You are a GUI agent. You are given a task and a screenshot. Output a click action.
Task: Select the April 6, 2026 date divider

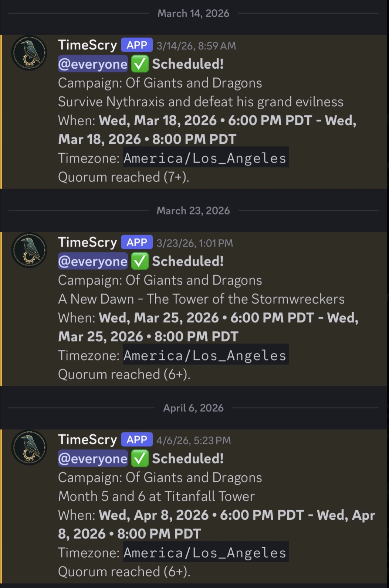click(194, 408)
